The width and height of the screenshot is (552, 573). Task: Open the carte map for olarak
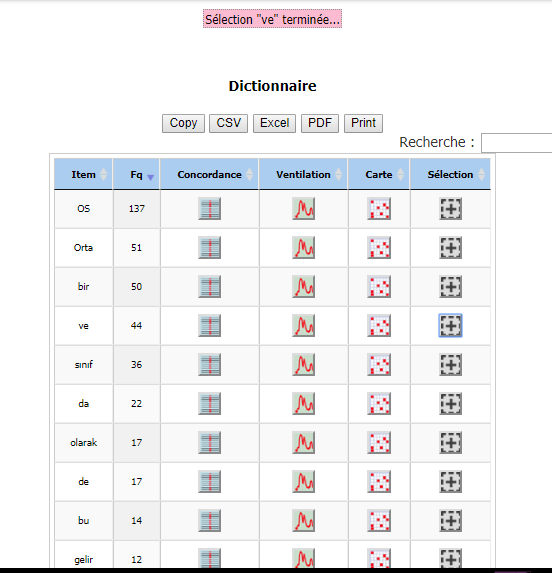(x=379, y=443)
